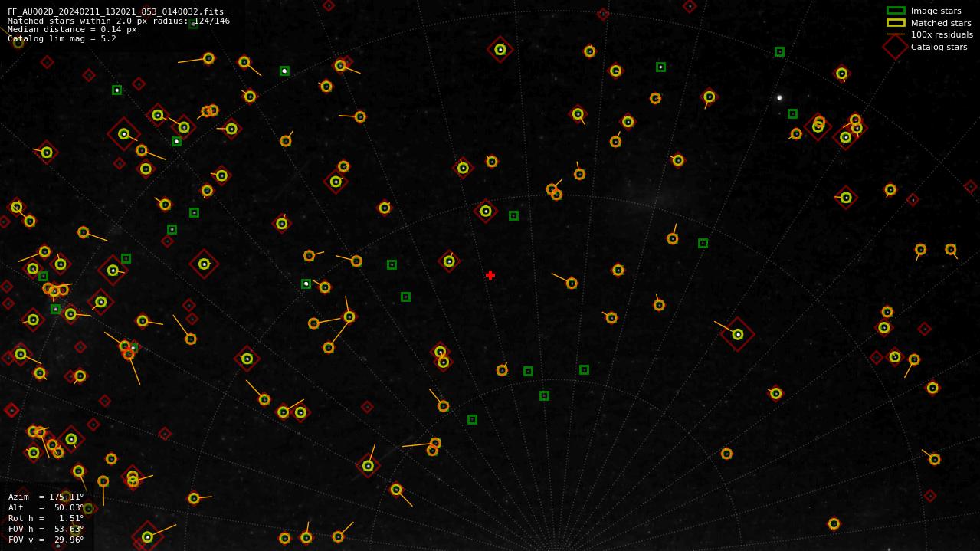This screenshot has height=551, width=980.
Task: Click the 'Rot h = 1.51°' readout
Action: (46, 518)
